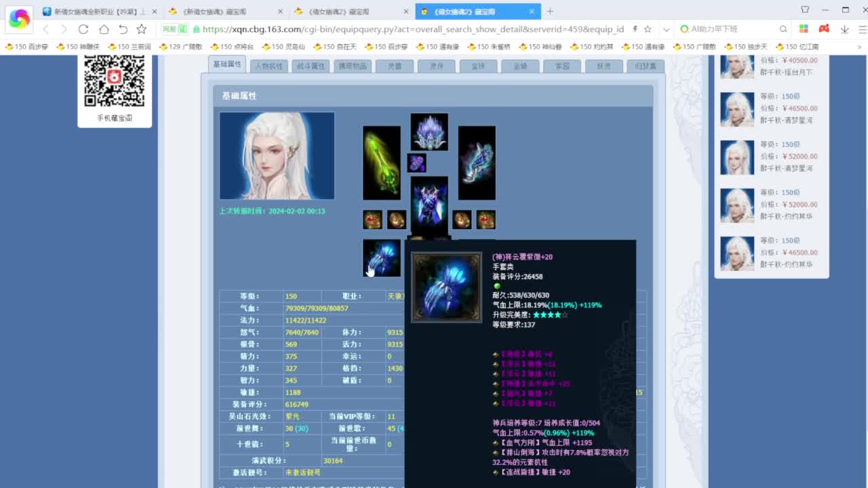Click the rightmost ring slot icon
The image size is (868, 488).
tap(486, 219)
